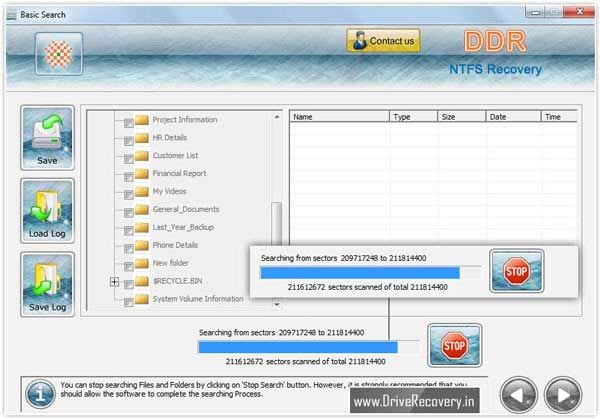Click the HR Details folder icon

[x=142, y=138]
